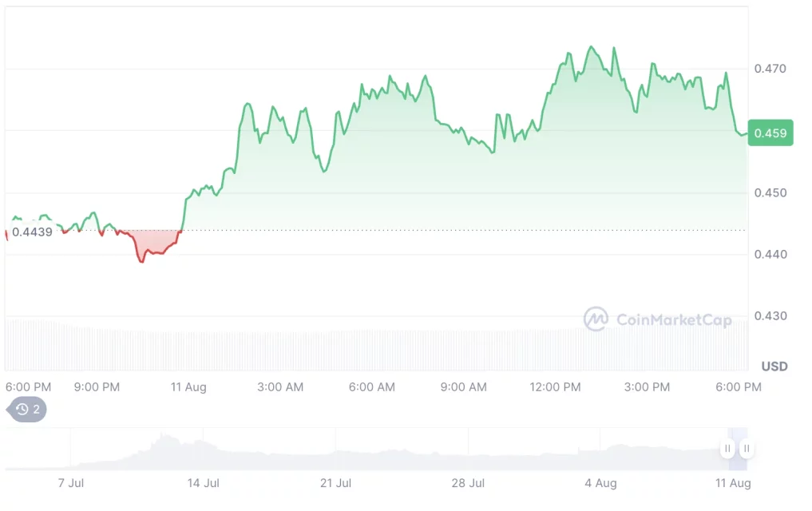
Task: Click the 11 Aug label on chart axis
Action: pos(188,387)
